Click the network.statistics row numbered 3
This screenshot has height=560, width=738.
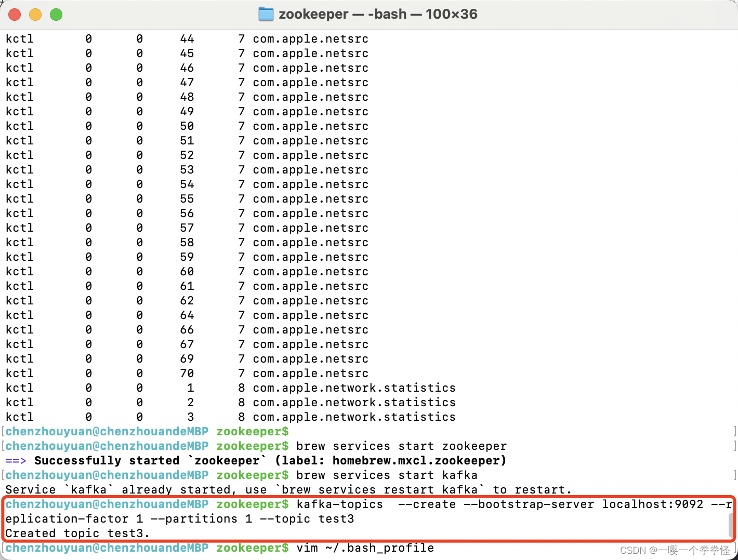point(231,417)
